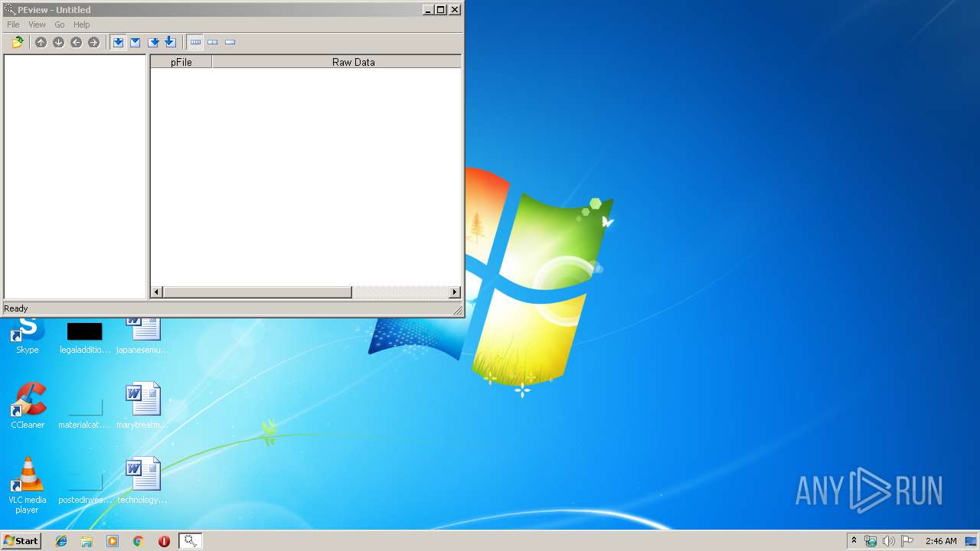Click the horizontal scrollbar right arrow
980x551 pixels.
pos(455,292)
